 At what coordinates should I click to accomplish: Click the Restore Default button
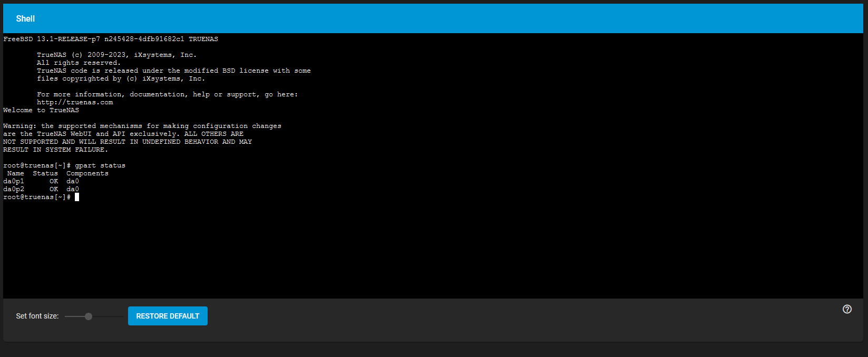coord(168,316)
